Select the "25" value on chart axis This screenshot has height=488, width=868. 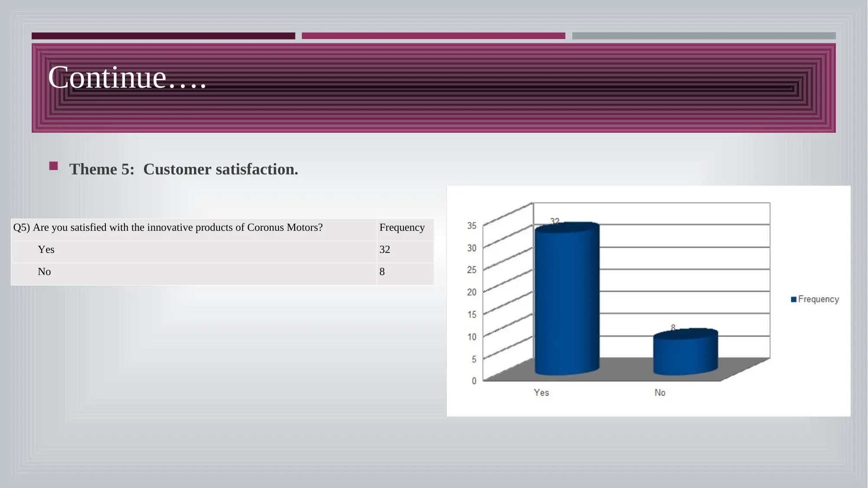(472, 270)
